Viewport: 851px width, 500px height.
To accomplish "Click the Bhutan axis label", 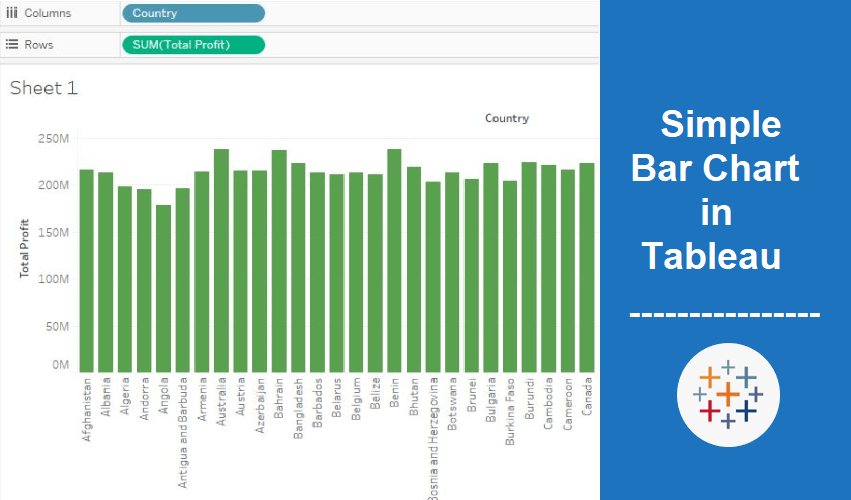I will 414,397.
